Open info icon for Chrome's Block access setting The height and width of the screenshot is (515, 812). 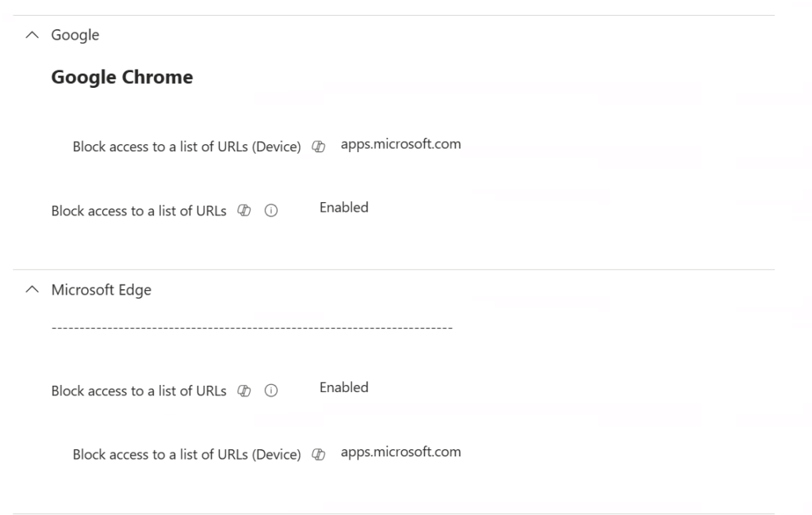coord(271,211)
